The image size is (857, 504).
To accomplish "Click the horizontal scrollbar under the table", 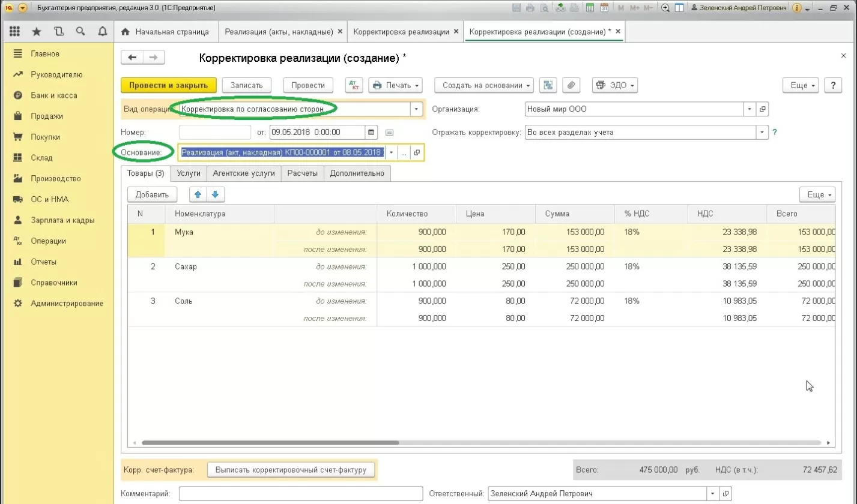I will (270, 443).
